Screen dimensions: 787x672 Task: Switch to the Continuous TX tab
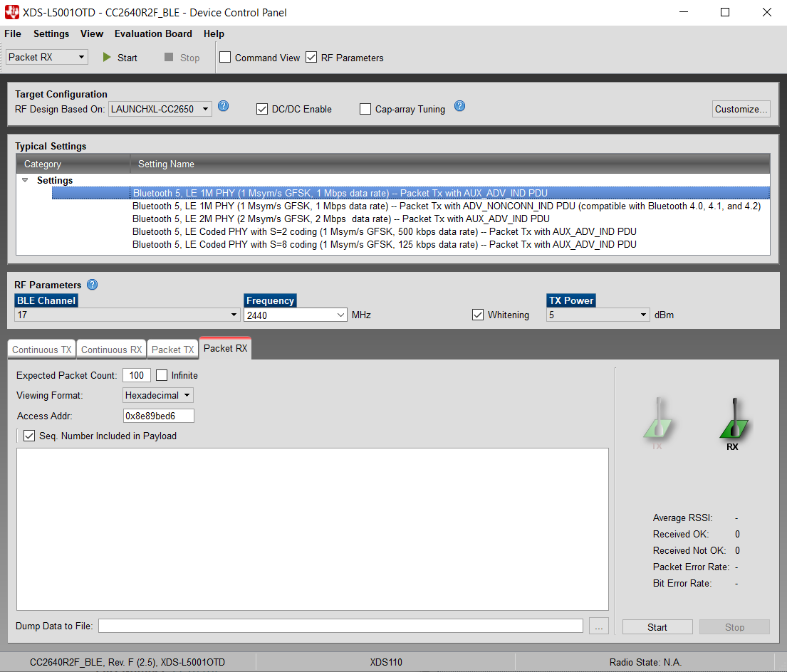(x=41, y=350)
